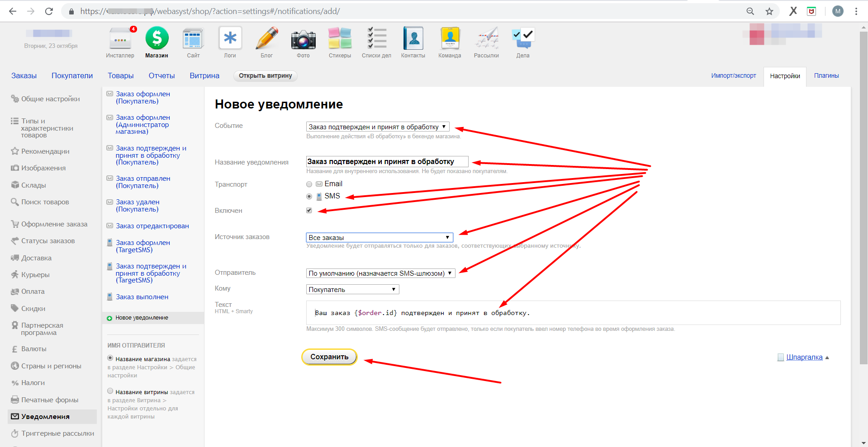Toggle the Включен checkbox

click(309, 210)
